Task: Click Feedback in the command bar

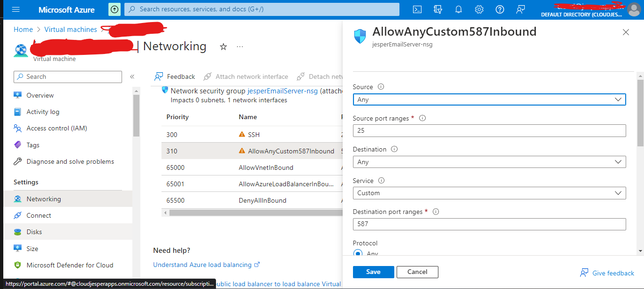Action: [x=175, y=76]
